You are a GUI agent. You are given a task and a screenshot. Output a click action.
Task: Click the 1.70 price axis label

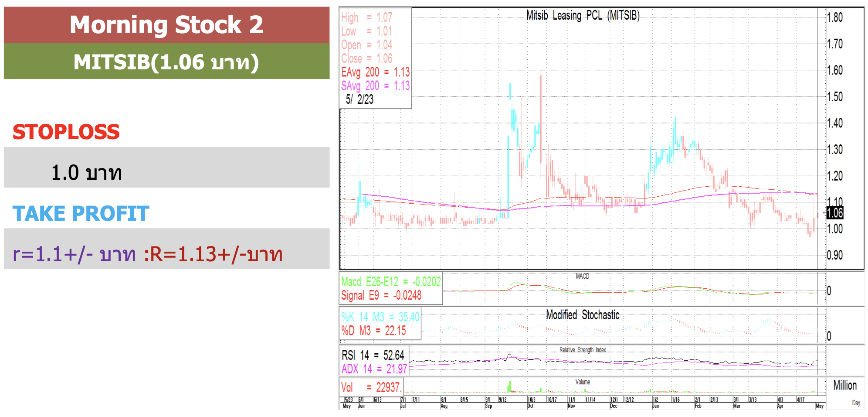(835, 44)
